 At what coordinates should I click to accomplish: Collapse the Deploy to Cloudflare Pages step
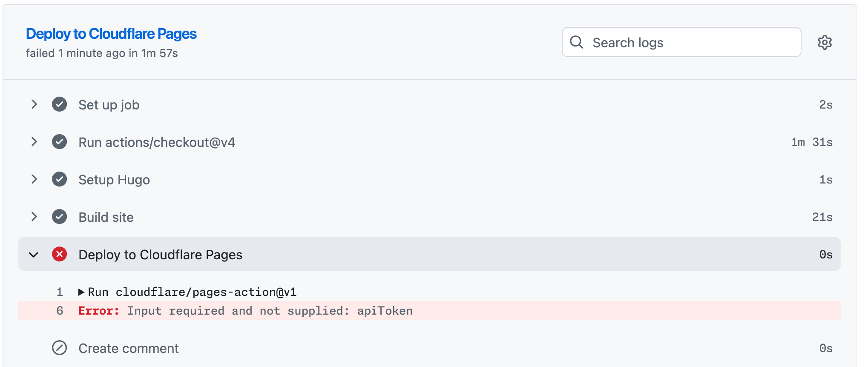tap(34, 255)
